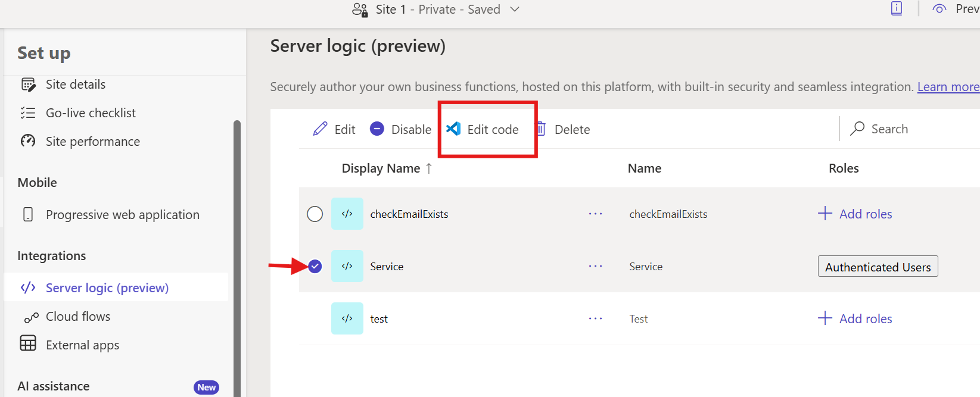Click the test row code icon
The image size is (980, 397).
pos(347,318)
